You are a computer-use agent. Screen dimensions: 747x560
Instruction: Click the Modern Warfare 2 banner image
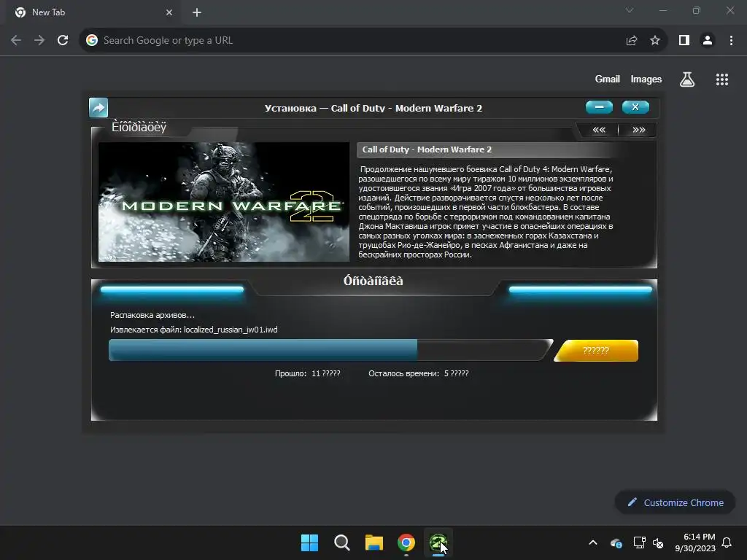pos(224,202)
